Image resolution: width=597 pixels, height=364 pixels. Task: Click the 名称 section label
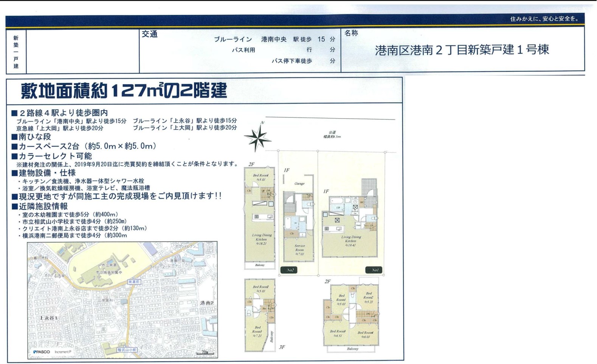351,33
